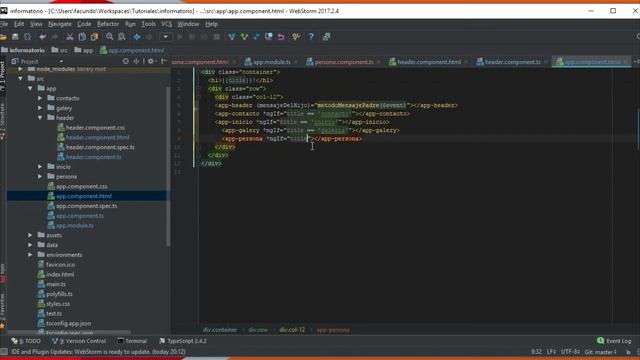This screenshot has height=360, width=640.
Task: Expand the galery folder
Action: coord(40,108)
